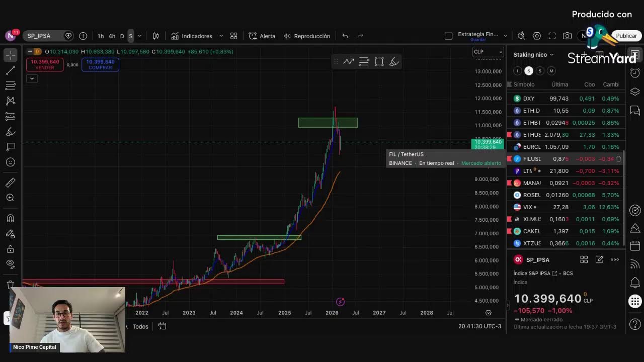Viewport: 644px width, 362px height.
Task: Open quick search magnifier icon
Action: (521, 36)
